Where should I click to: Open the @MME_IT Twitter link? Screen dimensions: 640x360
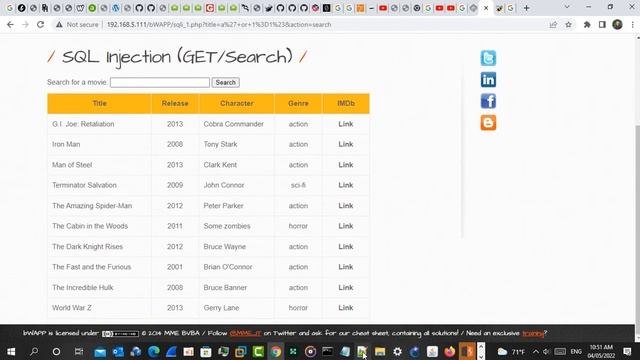pos(245,333)
